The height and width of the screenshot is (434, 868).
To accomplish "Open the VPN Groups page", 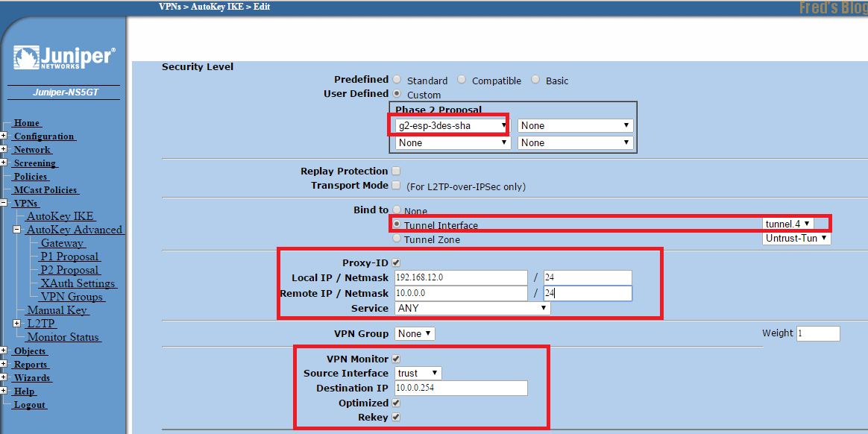I will (x=72, y=297).
